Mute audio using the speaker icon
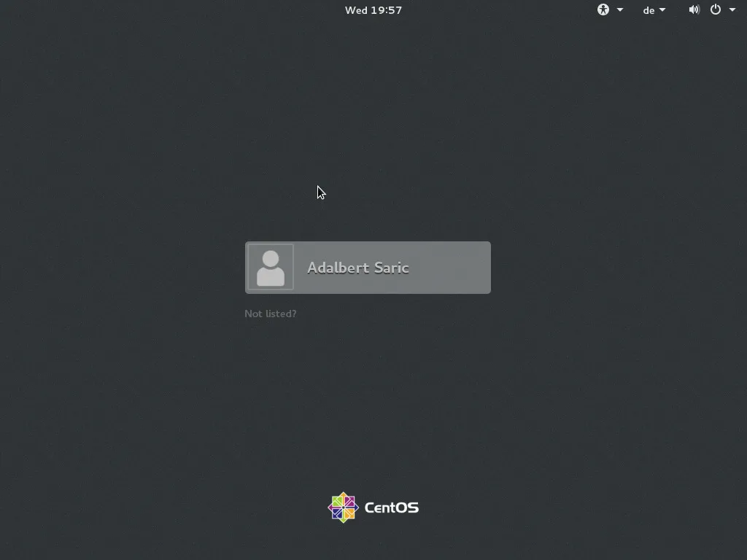Viewport: 747px width, 560px height. (x=694, y=9)
